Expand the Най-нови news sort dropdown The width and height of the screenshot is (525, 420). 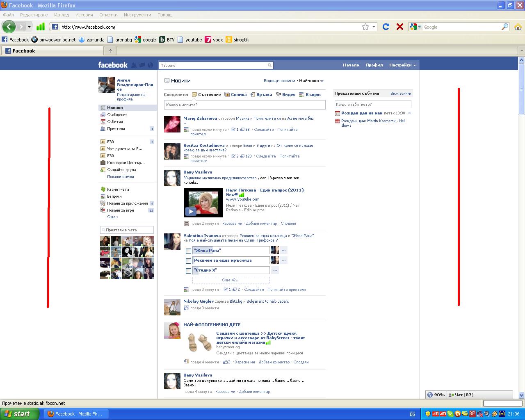(311, 81)
